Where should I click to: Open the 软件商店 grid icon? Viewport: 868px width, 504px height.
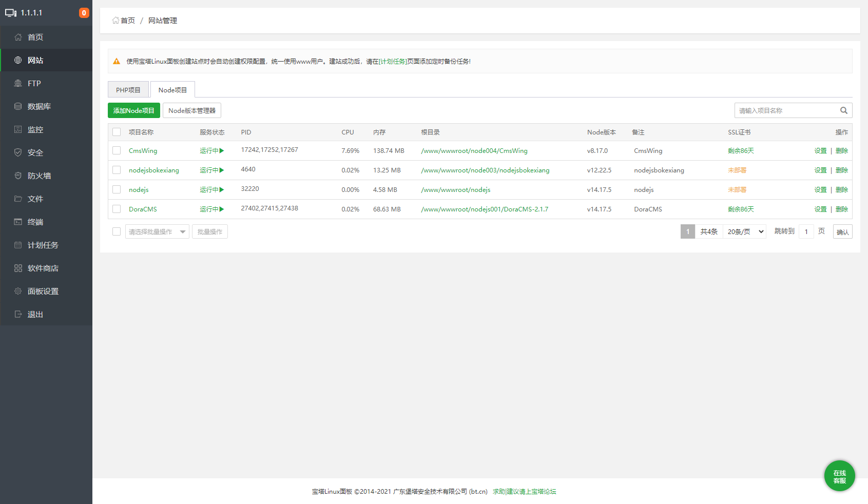tap(18, 268)
